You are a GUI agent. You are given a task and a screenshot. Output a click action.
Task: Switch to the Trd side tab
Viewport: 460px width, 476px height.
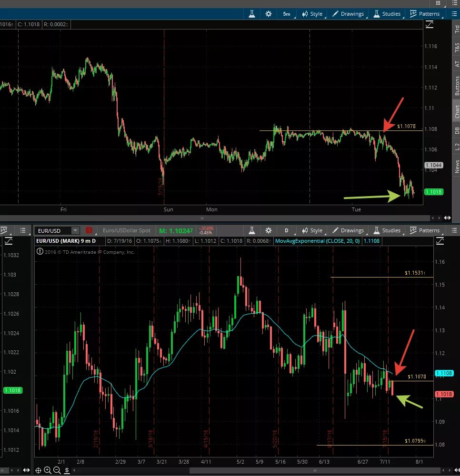click(x=456, y=29)
